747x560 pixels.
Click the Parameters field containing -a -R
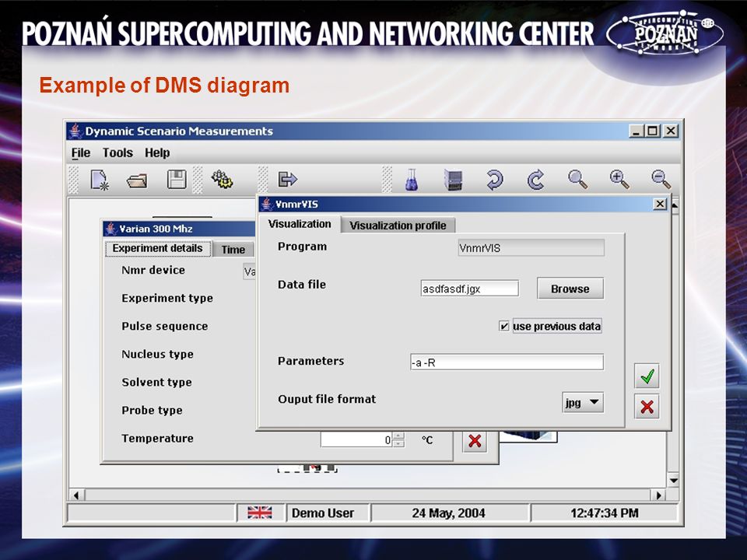[507, 362]
